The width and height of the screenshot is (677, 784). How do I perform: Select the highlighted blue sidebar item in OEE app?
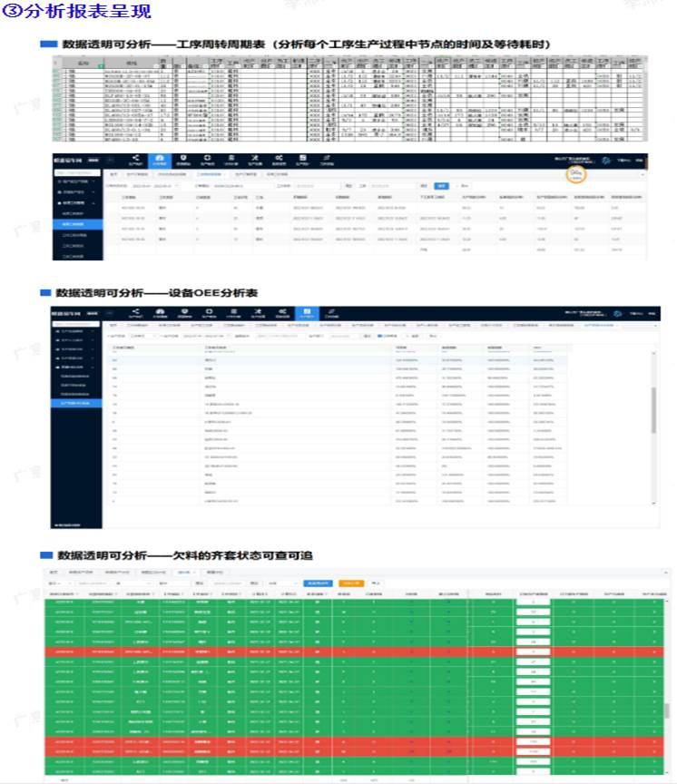[x=76, y=403]
